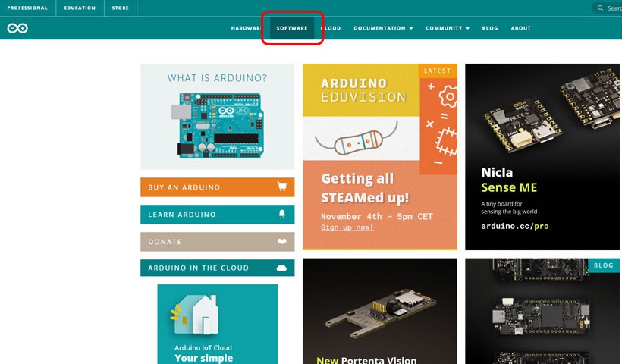Click the Sign up now! link
This screenshot has width=622, height=364.
[347, 227]
